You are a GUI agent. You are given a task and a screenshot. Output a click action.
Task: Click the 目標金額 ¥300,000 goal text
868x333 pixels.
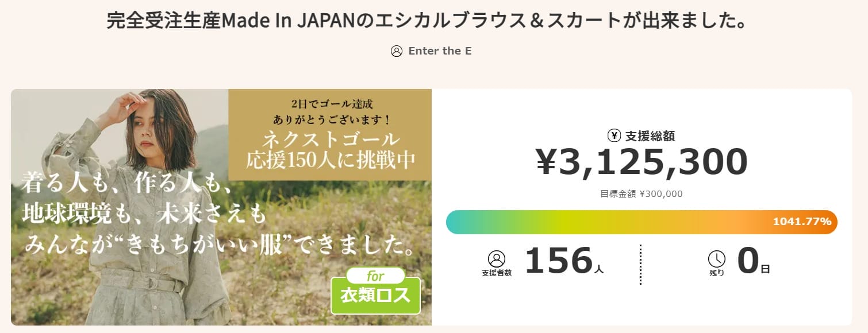(x=642, y=194)
